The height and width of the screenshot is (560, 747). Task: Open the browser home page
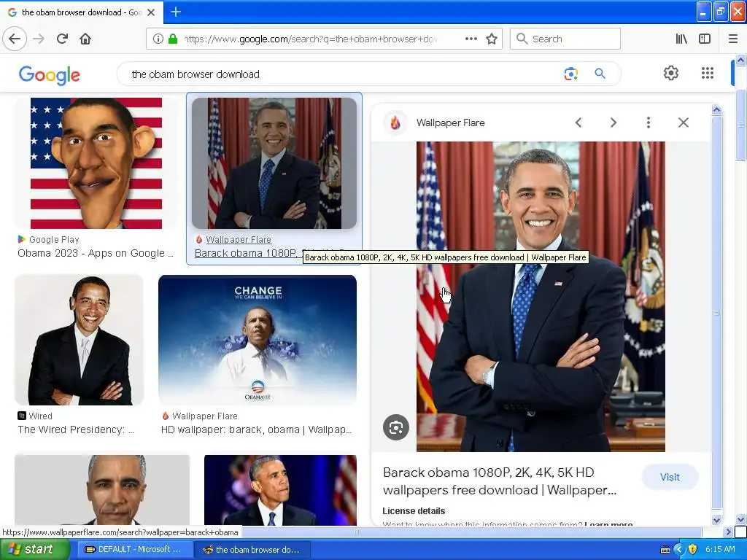(x=85, y=39)
